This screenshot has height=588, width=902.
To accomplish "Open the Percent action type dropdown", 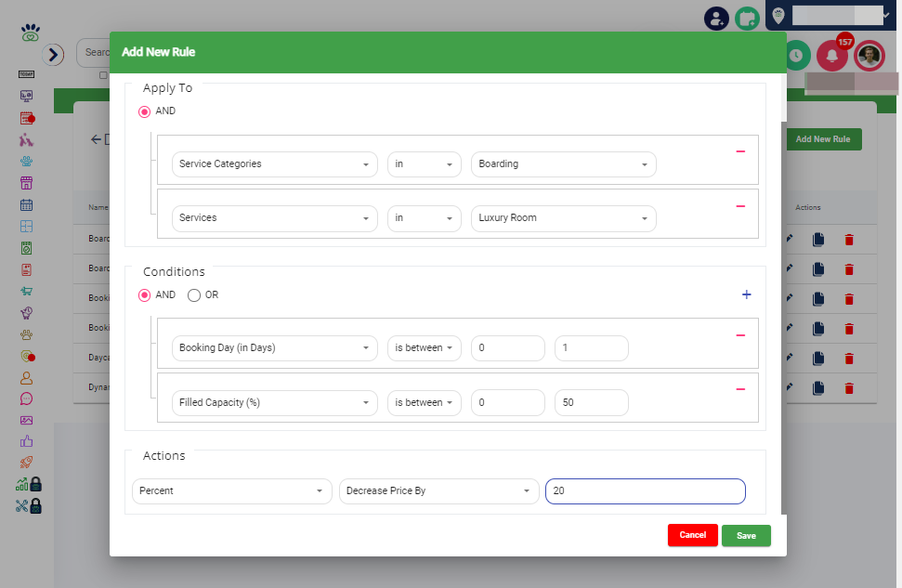I will [x=232, y=490].
